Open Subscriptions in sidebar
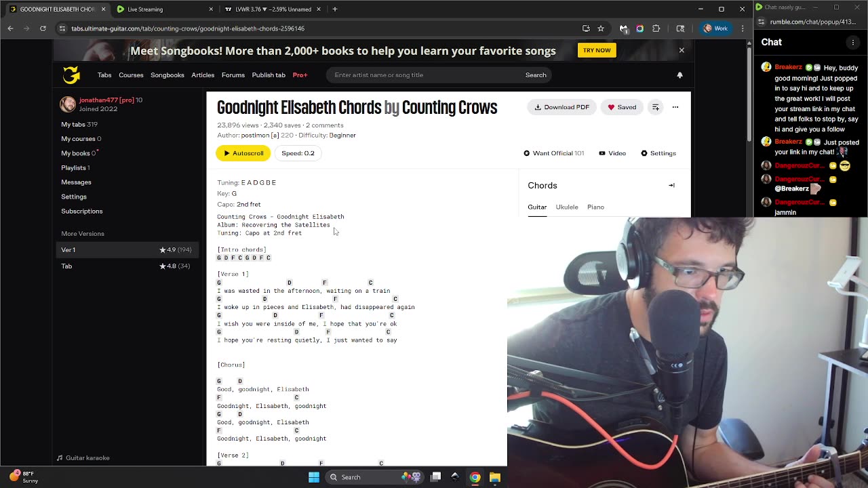The height and width of the screenshot is (488, 868). tap(82, 211)
